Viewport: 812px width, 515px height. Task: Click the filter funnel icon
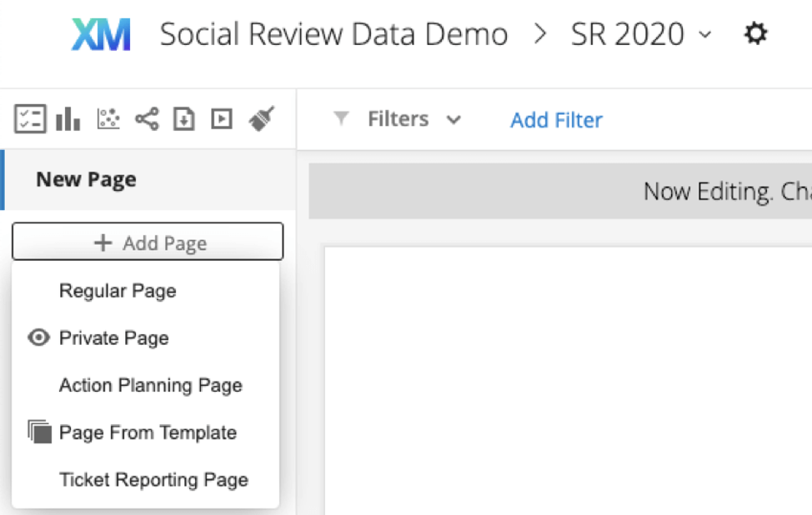point(342,119)
